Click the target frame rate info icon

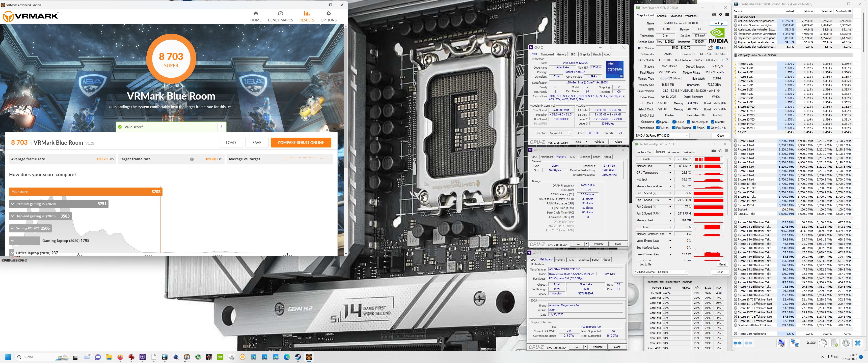click(x=192, y=159)
